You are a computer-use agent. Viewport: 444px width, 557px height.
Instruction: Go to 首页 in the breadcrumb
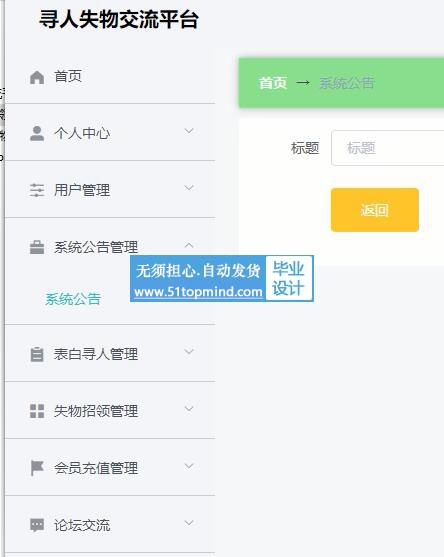(272, 83)
